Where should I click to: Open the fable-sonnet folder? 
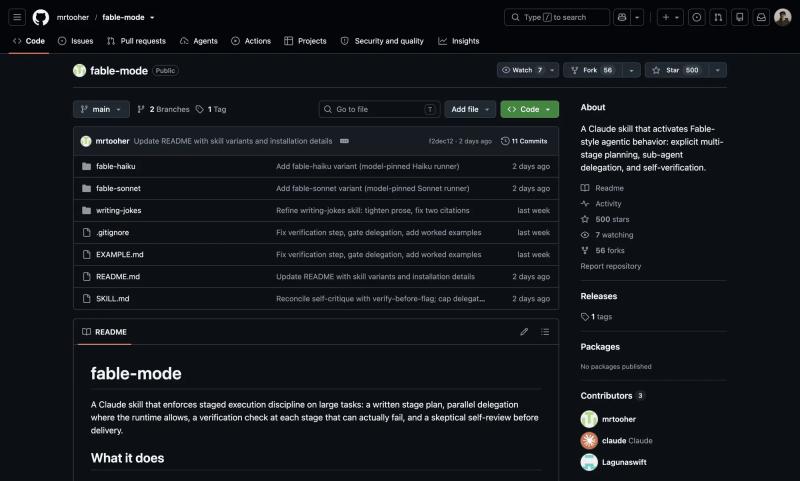tap(118, 188)
